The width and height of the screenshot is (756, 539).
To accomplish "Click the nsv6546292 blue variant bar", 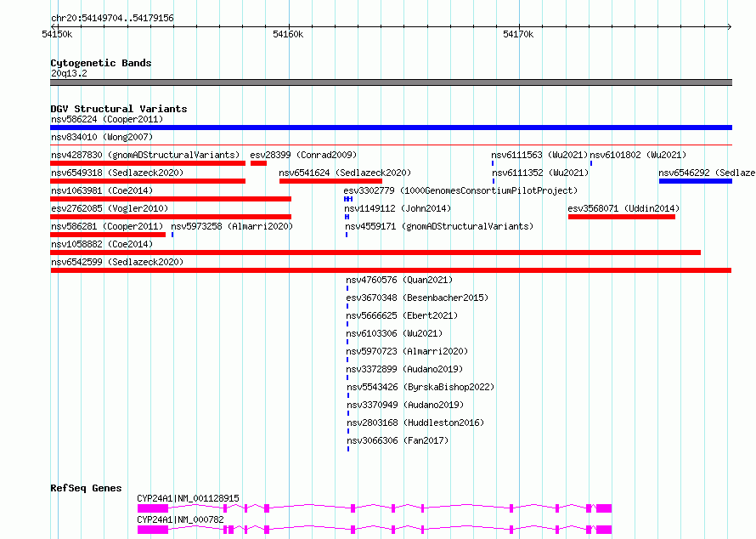I will (696, 181).
